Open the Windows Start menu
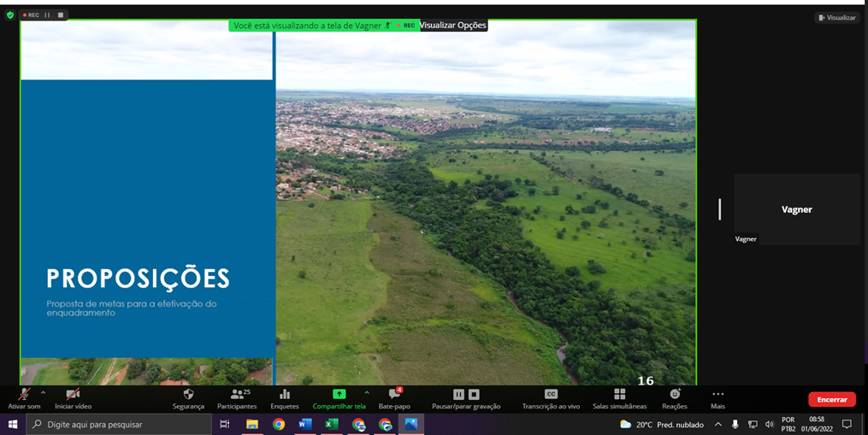This screenshot has height=435, width=868. [x=13, y=424]
